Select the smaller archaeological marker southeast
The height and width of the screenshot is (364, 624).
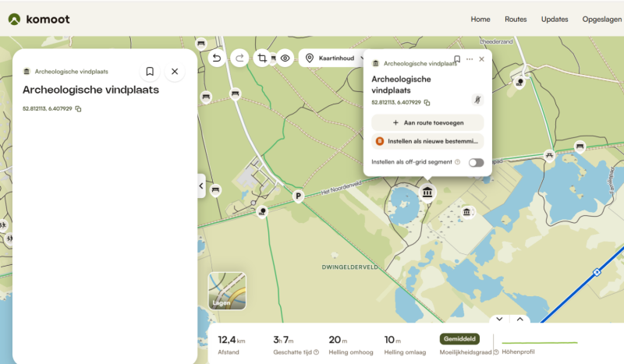tap(466, 212)
